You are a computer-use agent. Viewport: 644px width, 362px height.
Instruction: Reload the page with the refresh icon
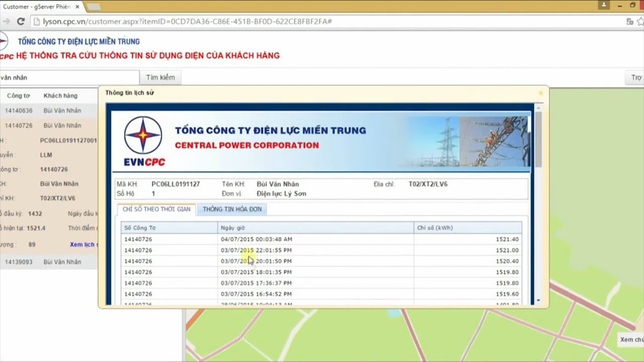(21, 22)
